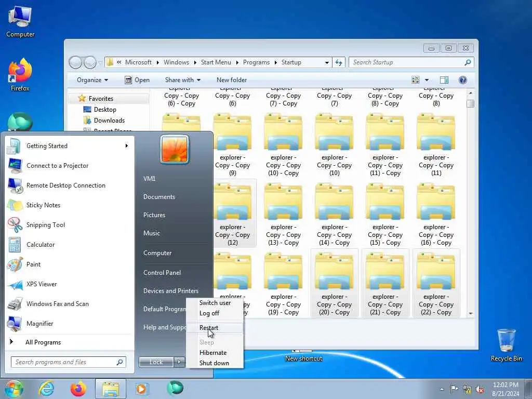Open address bar history dropdown

click(327, 62)
